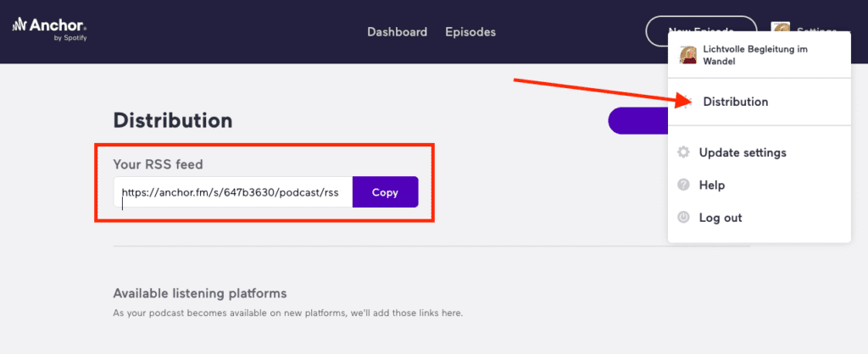Click the gear icon beside Update settings
This screenshot has height=354, width=868.
[683, 153]
